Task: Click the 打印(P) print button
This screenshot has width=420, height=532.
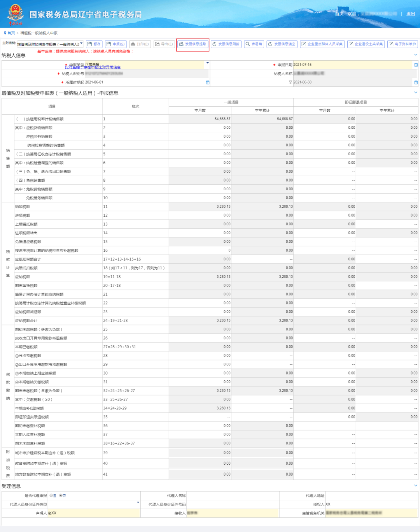Action: (140, 44)
